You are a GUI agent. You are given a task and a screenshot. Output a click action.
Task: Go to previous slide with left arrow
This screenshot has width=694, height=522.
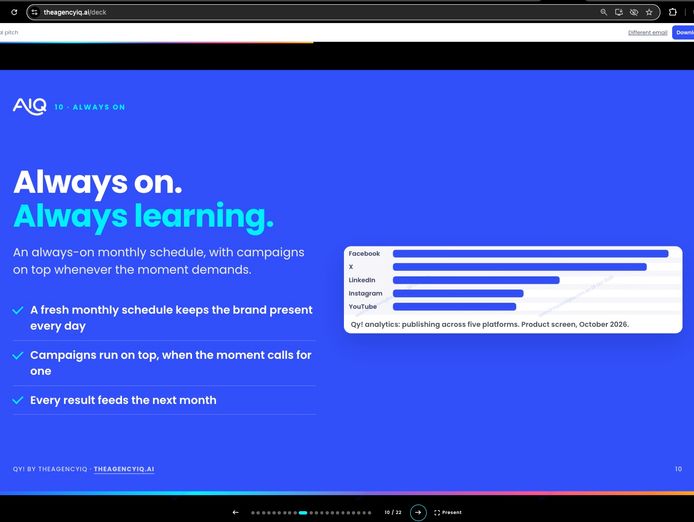[235, 512]
